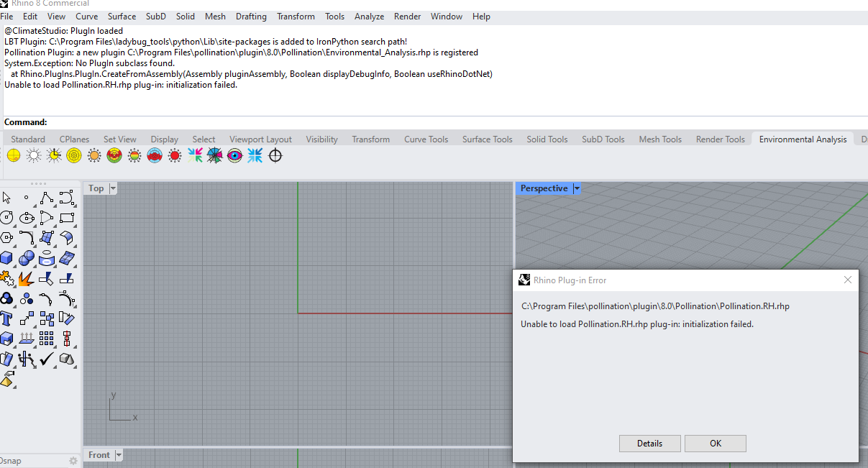Click the Perspective viewport title label

pyautogui.click(x=544, y=188)
